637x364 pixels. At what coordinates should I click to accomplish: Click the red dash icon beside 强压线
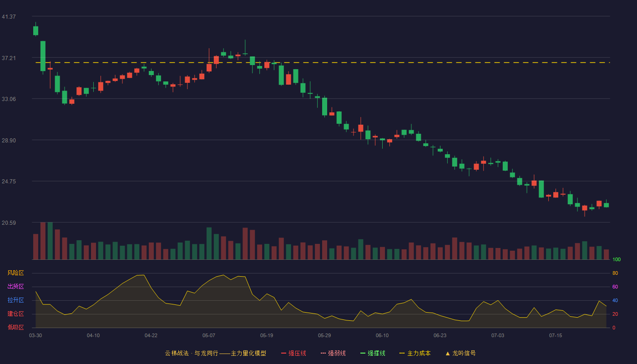pyautogui.click(x=284, y=353)
